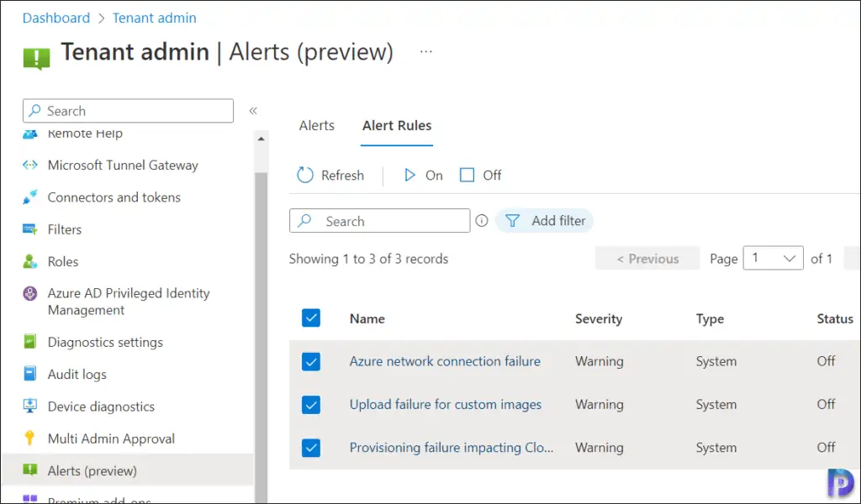Open Azure network connection failure rule
This screenshot has width=861, height=504.
[x=445, y=361]
